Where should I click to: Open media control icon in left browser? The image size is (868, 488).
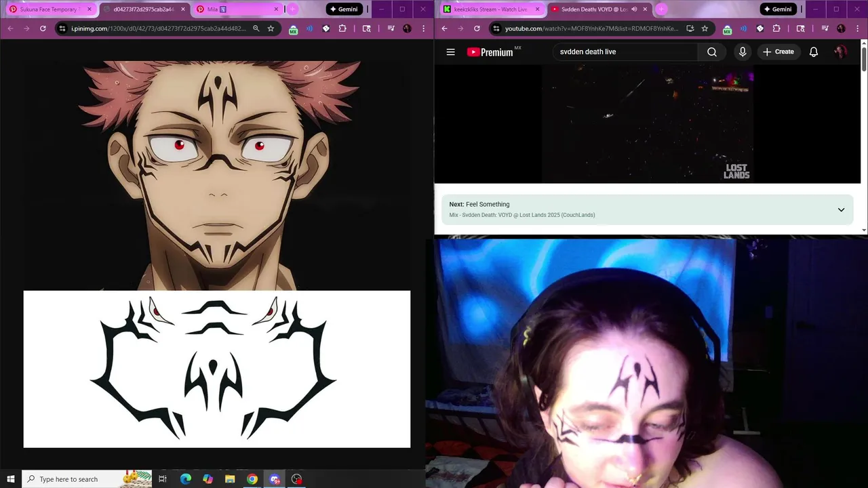pyautogui.click(x=391, y=28)
